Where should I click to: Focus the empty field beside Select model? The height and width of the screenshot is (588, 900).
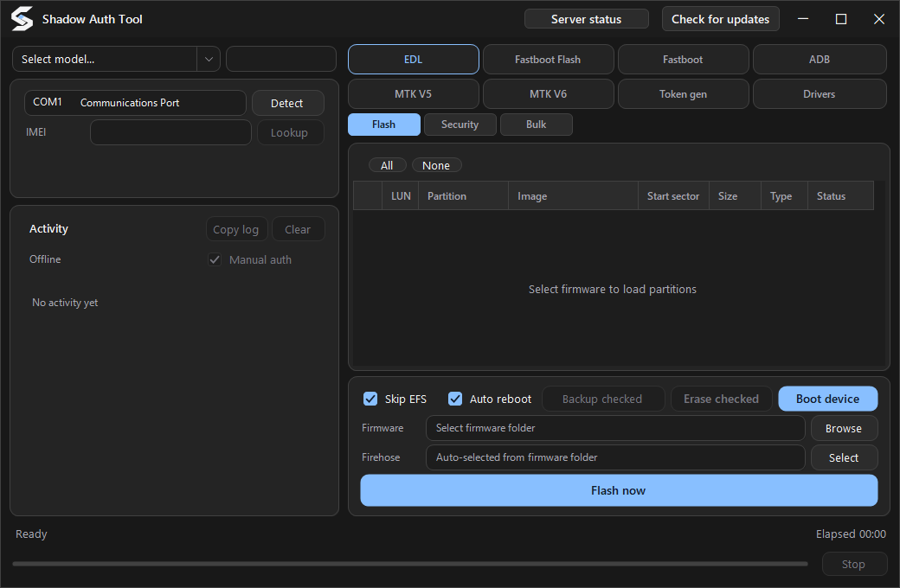pyautogui.click(x=281, y=59)
